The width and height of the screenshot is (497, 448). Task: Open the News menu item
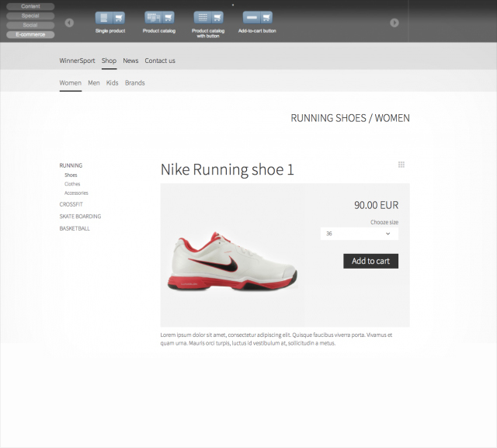tap(130, 61)
